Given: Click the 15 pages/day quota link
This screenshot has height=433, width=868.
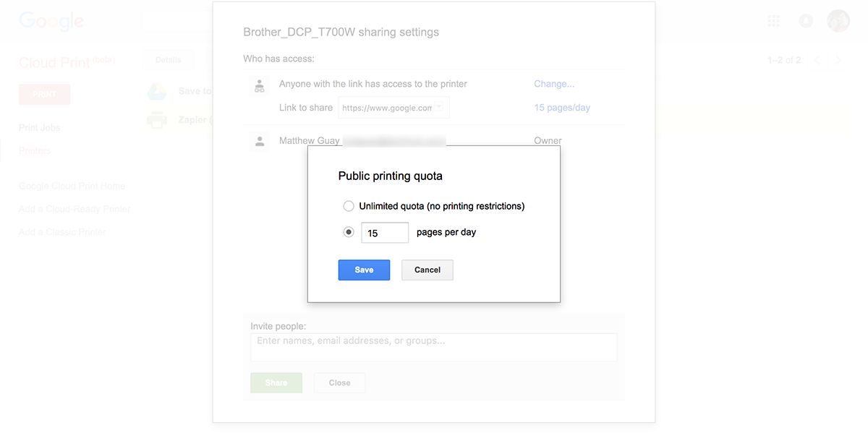Looking at the screenshot, I should (x=561, y=108).
